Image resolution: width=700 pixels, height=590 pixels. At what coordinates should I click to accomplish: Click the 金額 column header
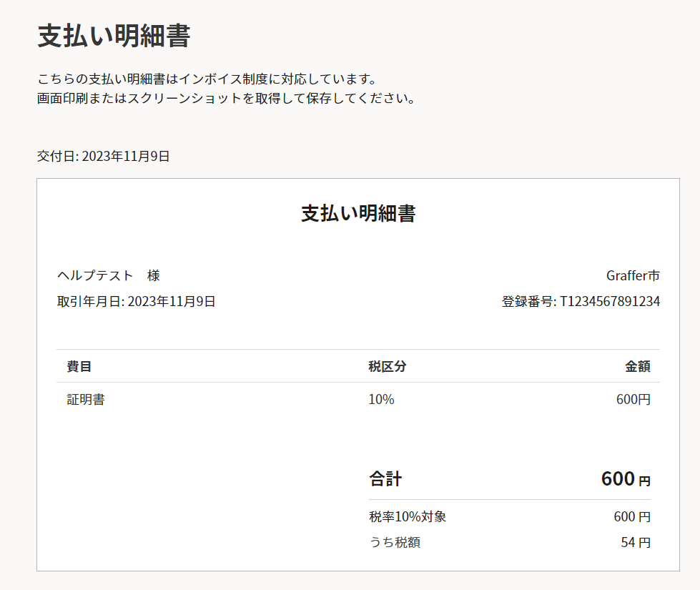[638, 366]
